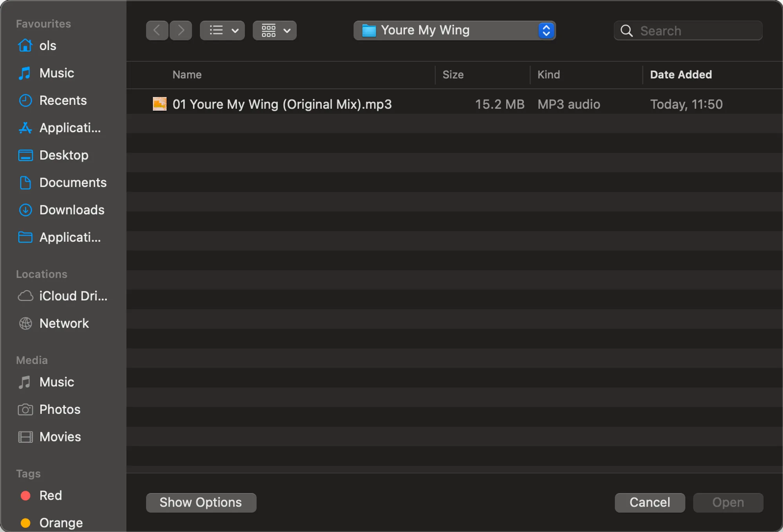Open the ols home folder in sidebar
Image resolution: width=783 pixels, height=532 pixels.
tap(47, 46)
